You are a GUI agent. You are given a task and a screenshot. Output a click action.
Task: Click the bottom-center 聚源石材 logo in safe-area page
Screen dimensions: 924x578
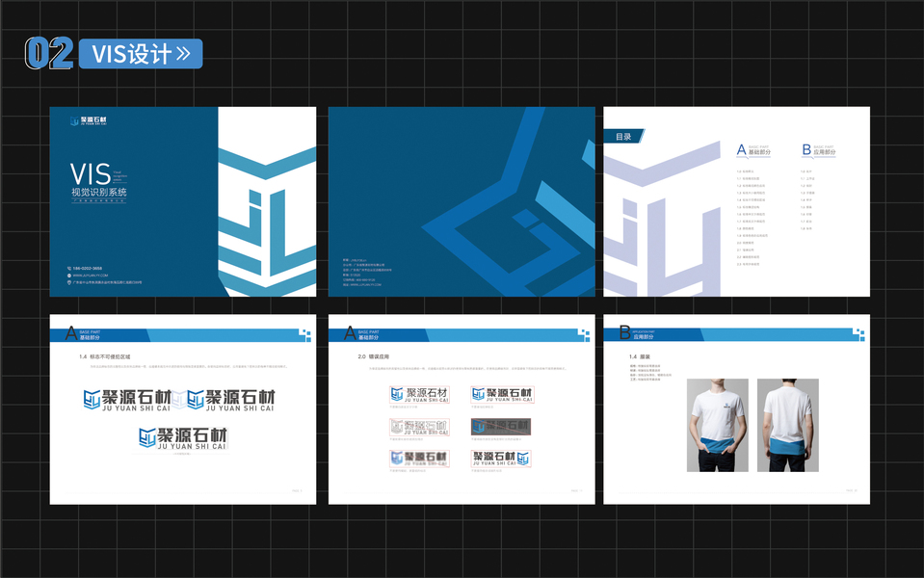click(183, 438)
